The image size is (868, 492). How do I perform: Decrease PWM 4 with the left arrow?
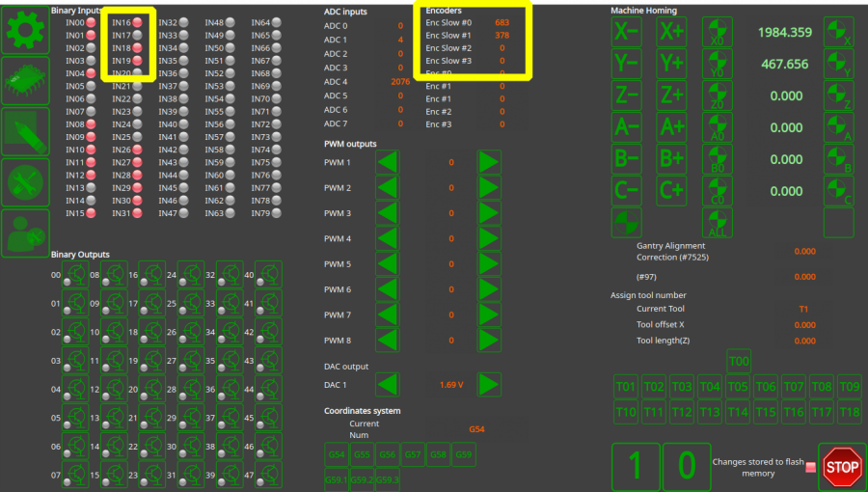388,238
